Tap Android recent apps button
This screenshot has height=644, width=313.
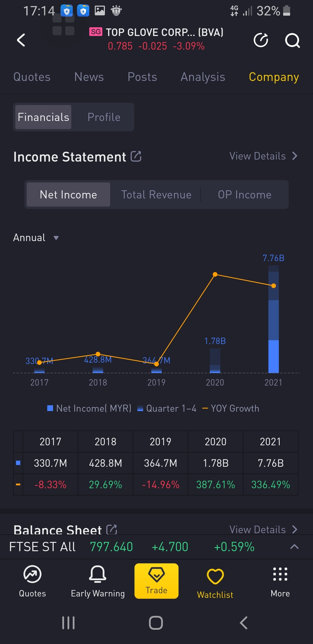[x=68, y=623]
